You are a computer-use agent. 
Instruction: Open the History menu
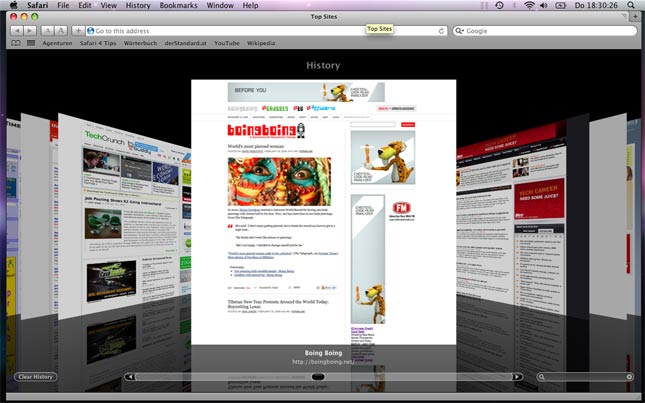pyautogui.click(x=138, y=5)
